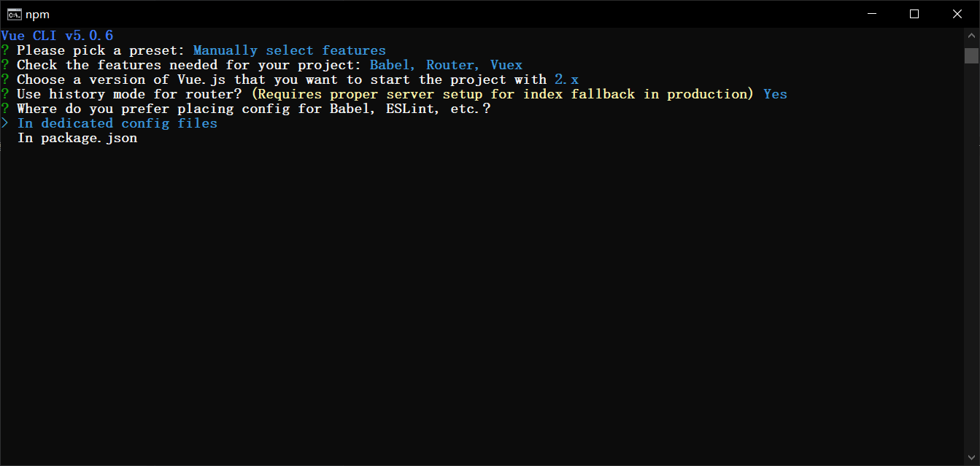Viewport: 980px width, 466px height.
Task: Click the green checkmark on history mode line
Action: click(x=5, y=93)
